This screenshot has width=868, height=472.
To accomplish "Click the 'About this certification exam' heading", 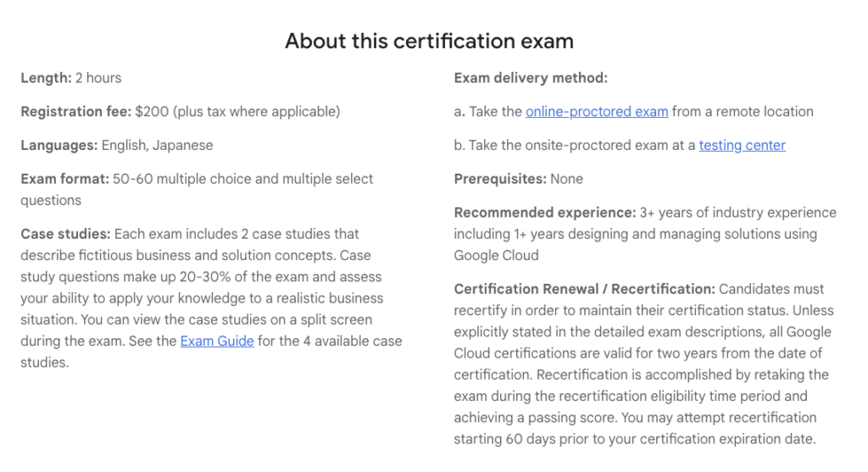I will click(429, 41).
